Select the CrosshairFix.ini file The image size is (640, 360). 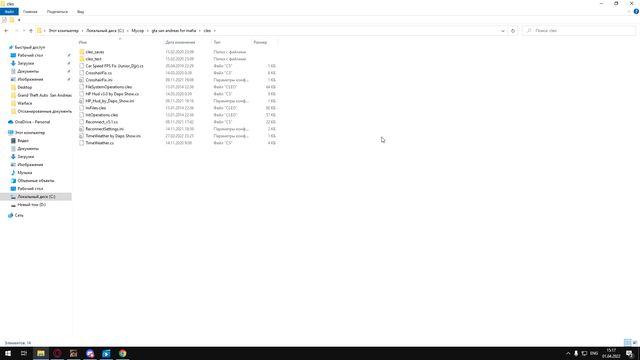click(99, 80)
